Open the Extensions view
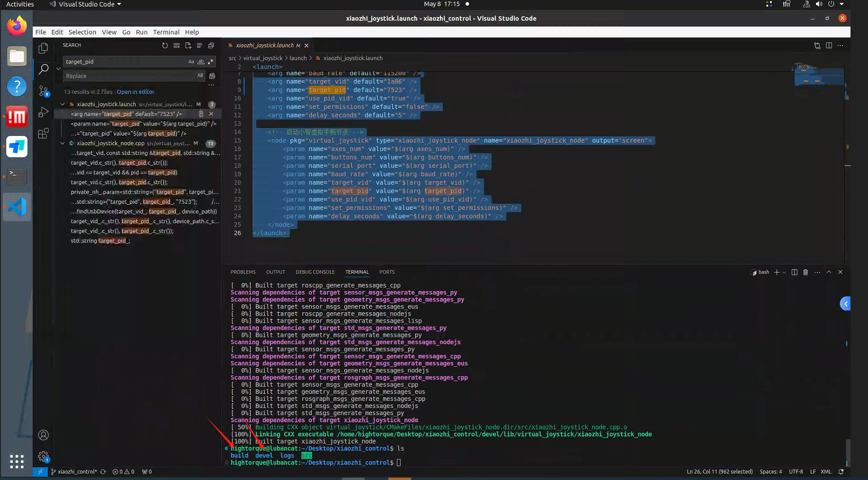 click(x=44, y=133)
